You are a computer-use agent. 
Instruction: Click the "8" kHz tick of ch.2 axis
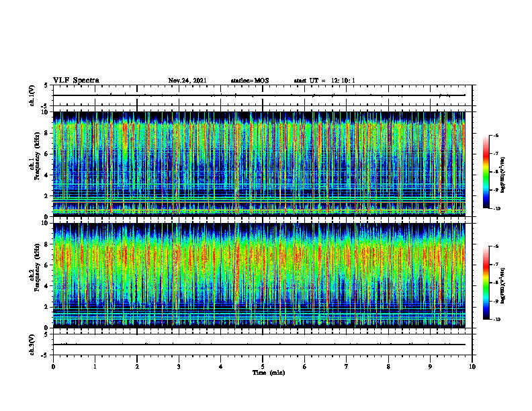click(x=47, y=244)
